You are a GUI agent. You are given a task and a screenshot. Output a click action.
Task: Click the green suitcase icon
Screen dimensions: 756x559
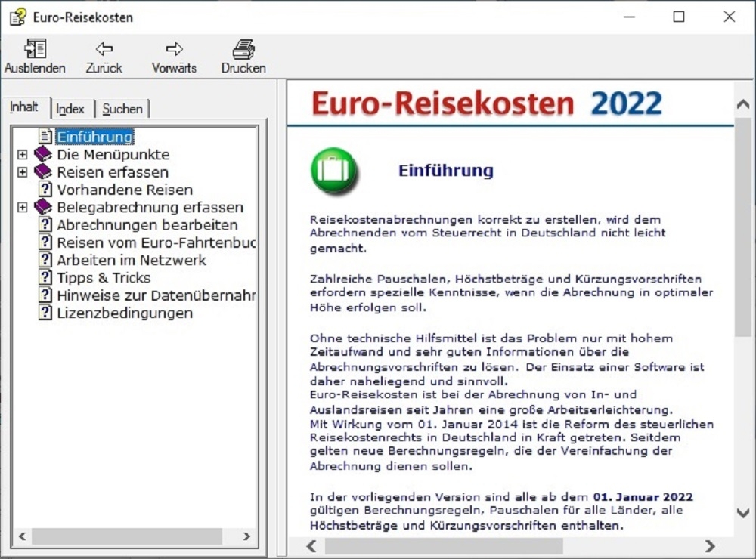[x=334, y=171]
